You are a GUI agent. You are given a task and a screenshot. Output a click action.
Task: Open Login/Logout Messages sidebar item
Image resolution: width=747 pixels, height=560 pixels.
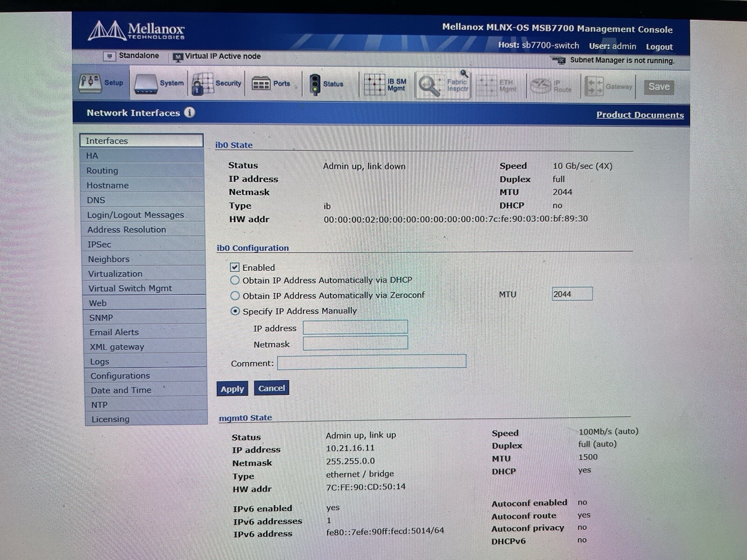click(143, 215)
